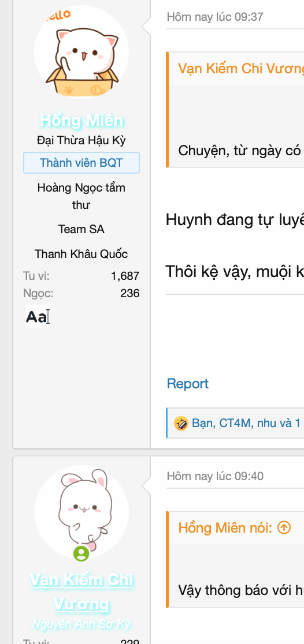This screenshot has width=304, height=644.
Task: Open Hồng Miên nói quote link
Action: (x=225, y=528)
